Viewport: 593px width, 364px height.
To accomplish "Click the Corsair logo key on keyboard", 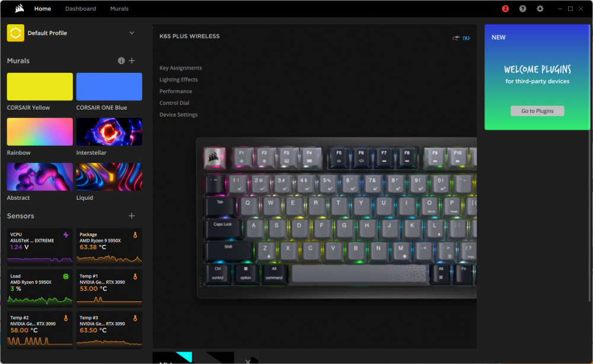I will 215,157.
